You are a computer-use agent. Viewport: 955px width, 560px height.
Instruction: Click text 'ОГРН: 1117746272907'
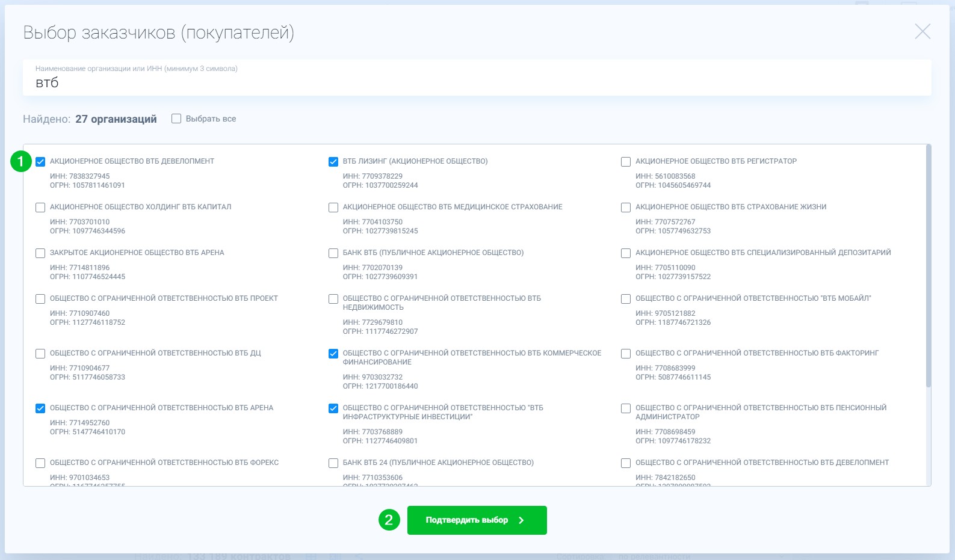[380, 331]
